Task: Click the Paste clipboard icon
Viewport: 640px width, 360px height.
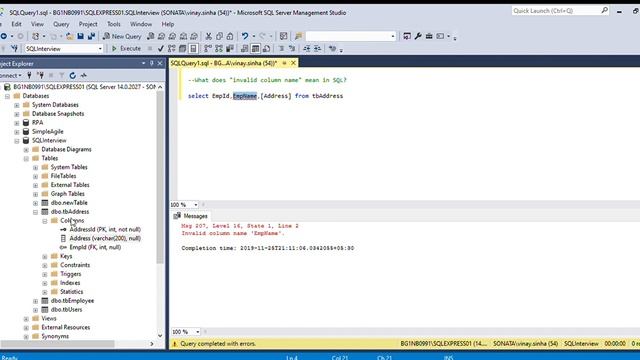Action: 230,36
